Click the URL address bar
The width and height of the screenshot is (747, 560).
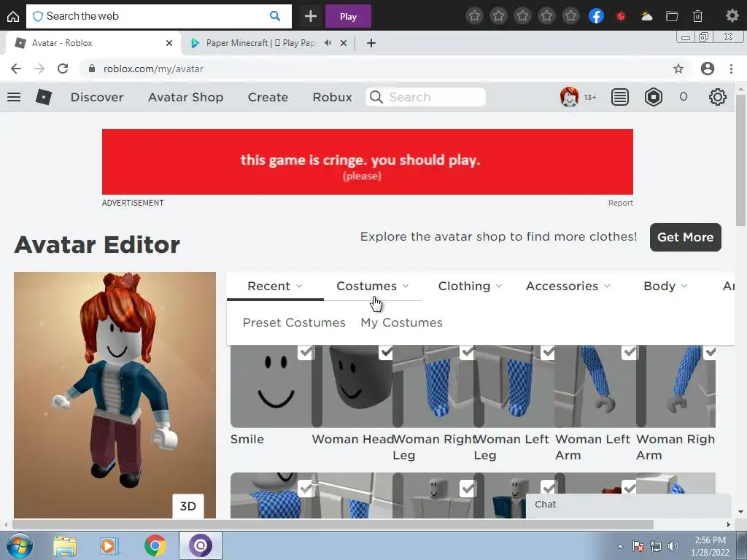pyautogui.click(x=386, y=69)
